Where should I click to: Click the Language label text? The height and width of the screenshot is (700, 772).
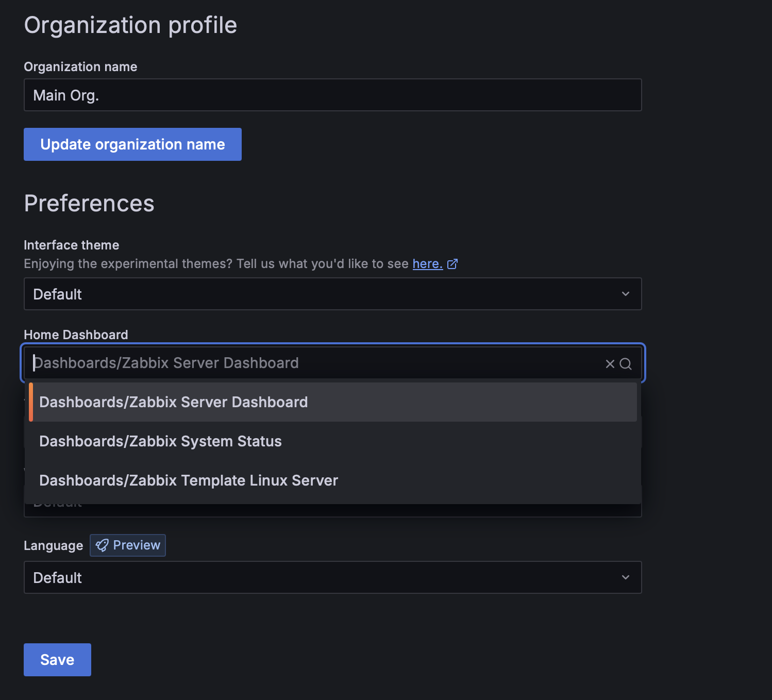pyautogui.click(x=53, y=546)
